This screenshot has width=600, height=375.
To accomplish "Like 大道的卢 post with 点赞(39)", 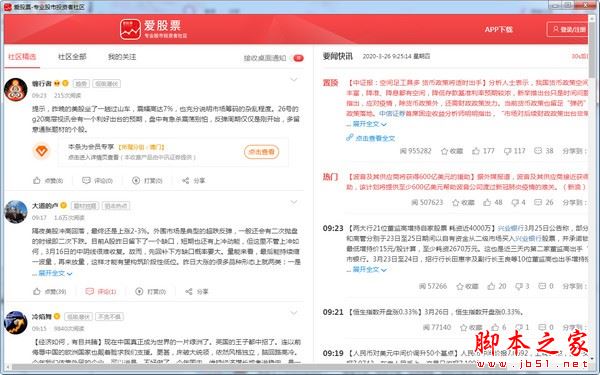I will coord(50,292).
